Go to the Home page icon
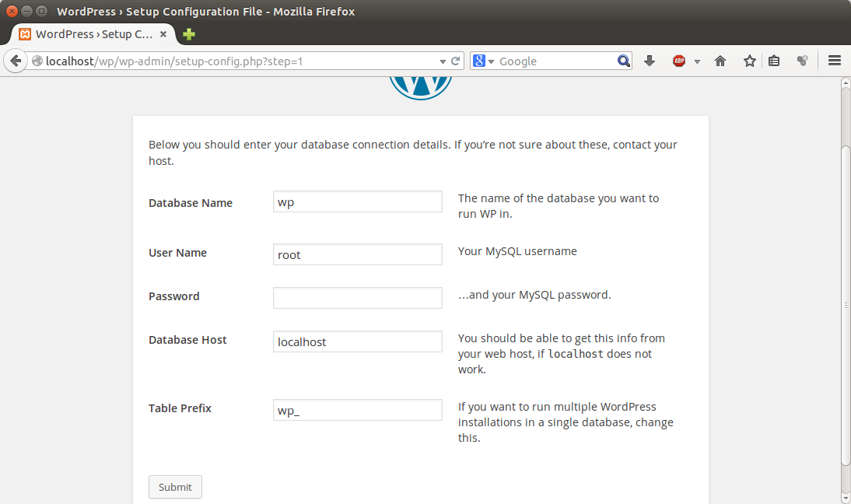 (720, 61)
